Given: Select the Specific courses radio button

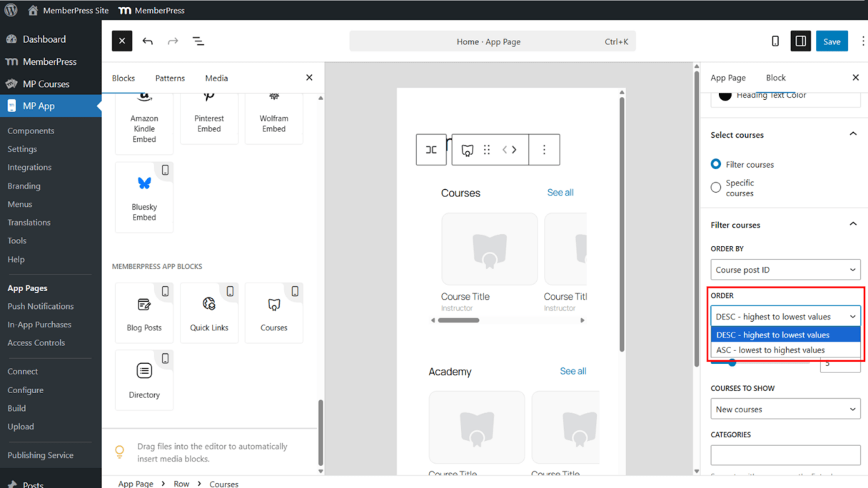Looking at the screenshot, I should pos(716,188).
